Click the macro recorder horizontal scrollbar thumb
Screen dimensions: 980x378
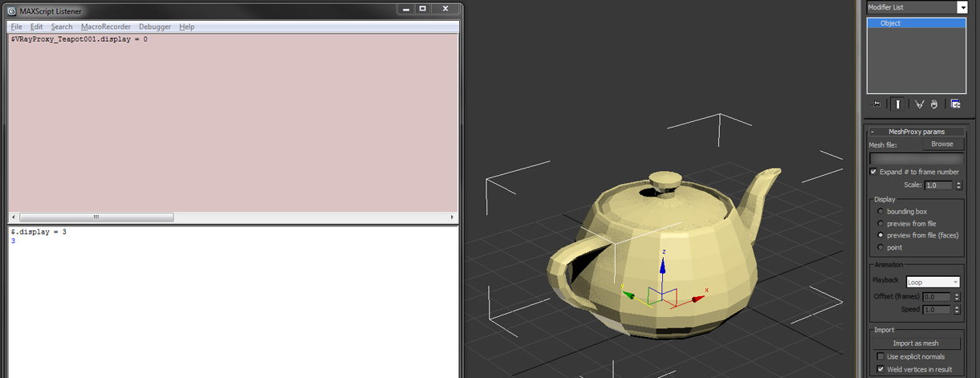click(x=96, y=217)
